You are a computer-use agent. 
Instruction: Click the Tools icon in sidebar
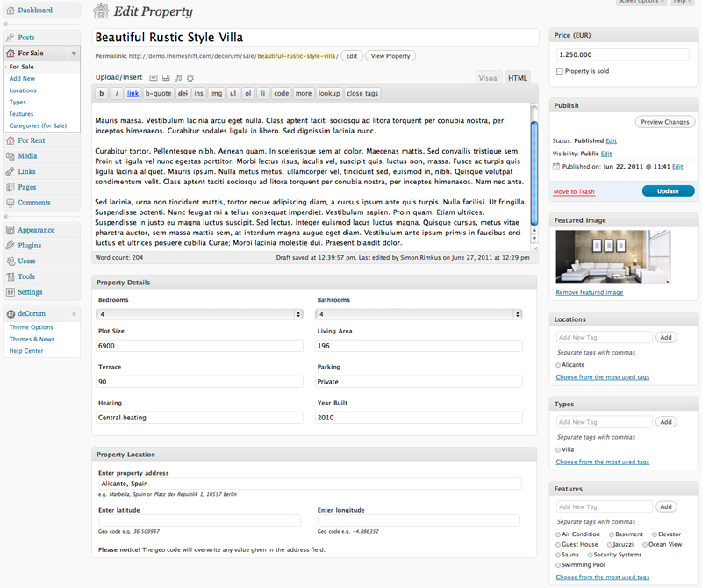tap(10, 276)
